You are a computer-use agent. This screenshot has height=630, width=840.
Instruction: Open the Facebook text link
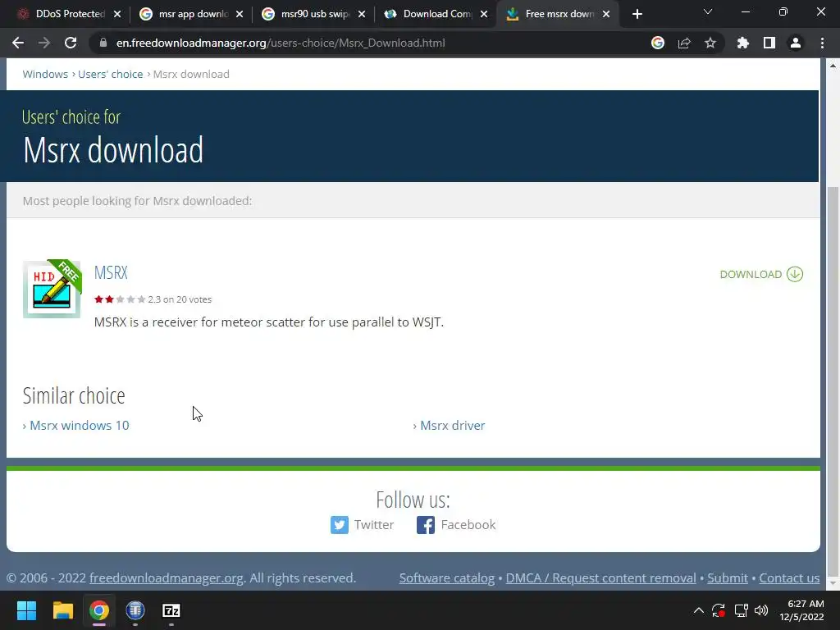(468, 525)
